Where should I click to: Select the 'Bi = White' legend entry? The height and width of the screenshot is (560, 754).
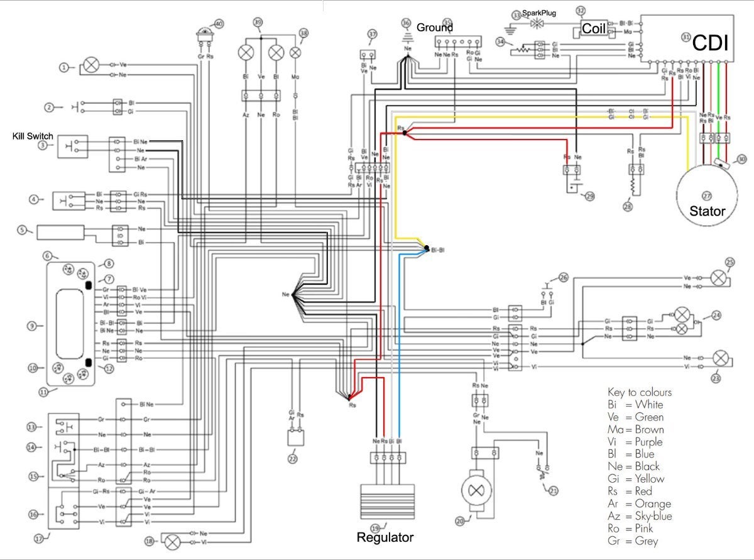(635, 404)
